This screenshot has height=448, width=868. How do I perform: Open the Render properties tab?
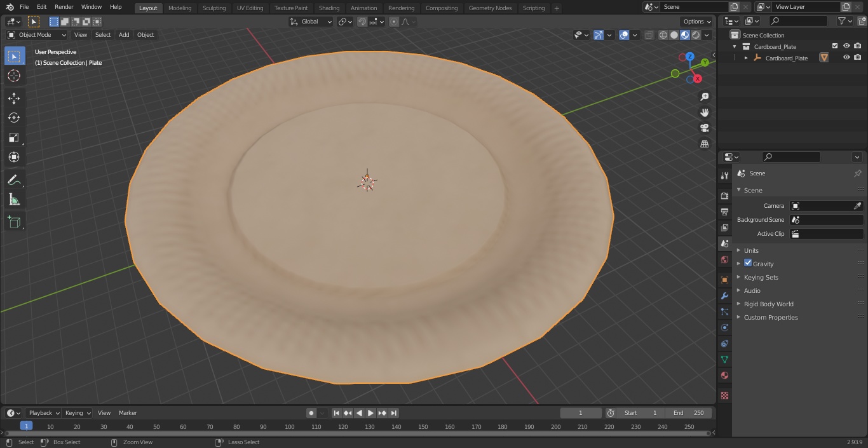pos(724,196)
